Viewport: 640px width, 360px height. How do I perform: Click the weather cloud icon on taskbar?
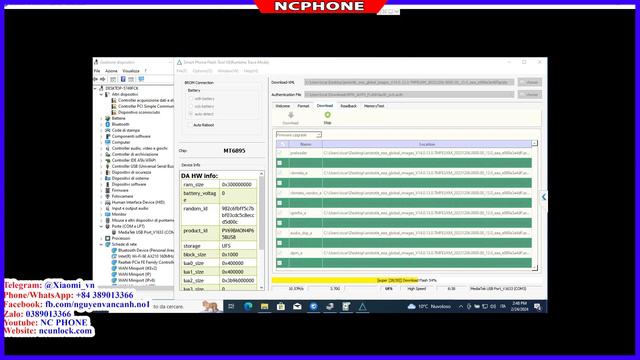pos(411,307)
